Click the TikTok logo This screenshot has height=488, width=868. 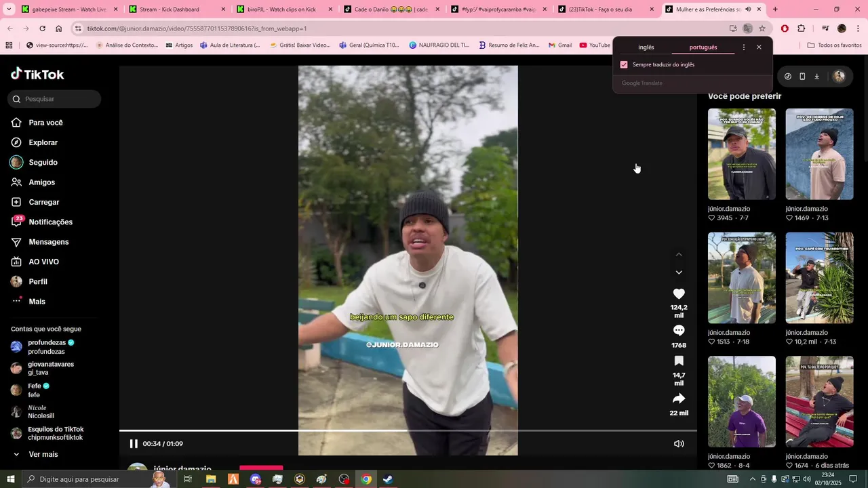(37, 74)
